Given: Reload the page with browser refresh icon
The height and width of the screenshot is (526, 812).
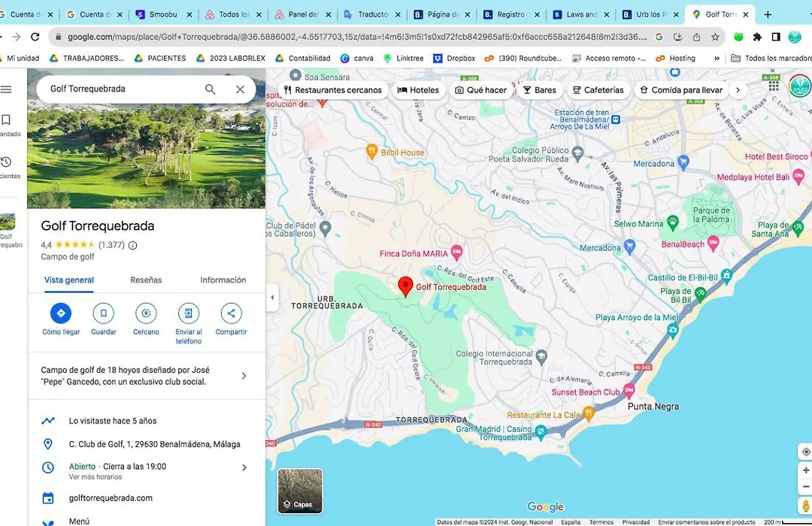Looking at the screenshot, I should coord(35,37).
